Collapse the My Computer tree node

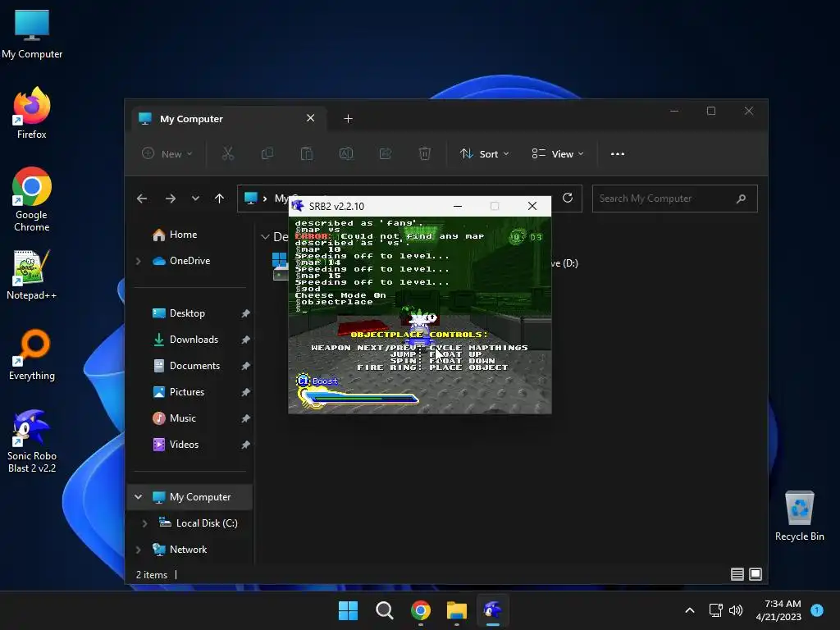pos(138,497)
